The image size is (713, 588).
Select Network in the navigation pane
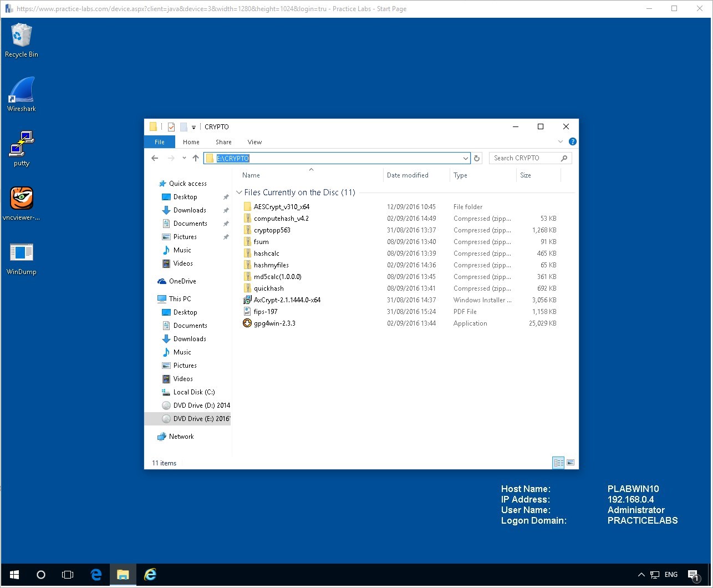(181, 437)
